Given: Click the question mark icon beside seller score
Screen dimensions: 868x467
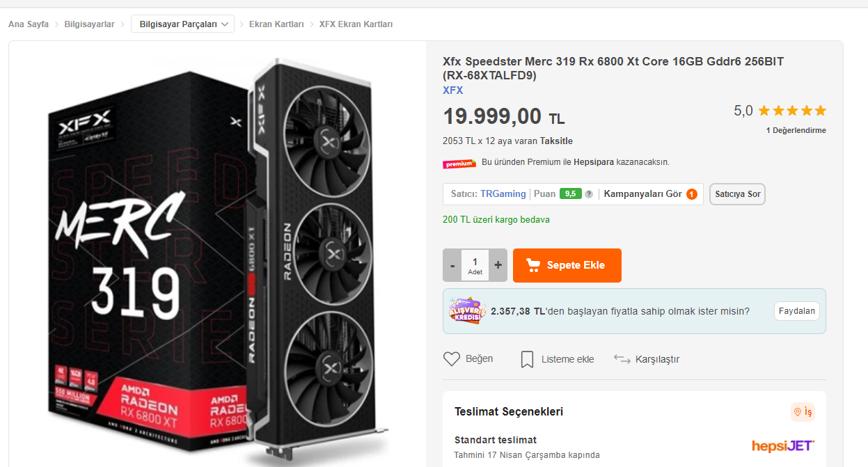Looking at the screenshot, I should pos(589,194).
